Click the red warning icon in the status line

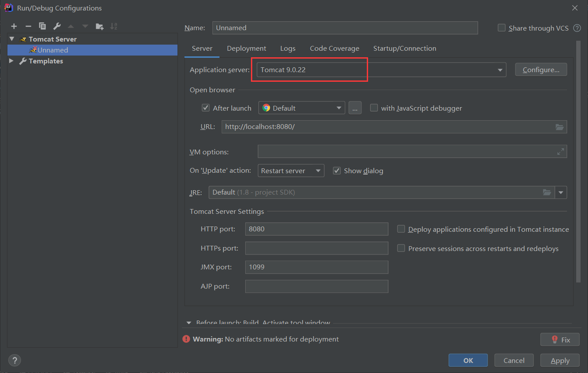tap(186, 339)
